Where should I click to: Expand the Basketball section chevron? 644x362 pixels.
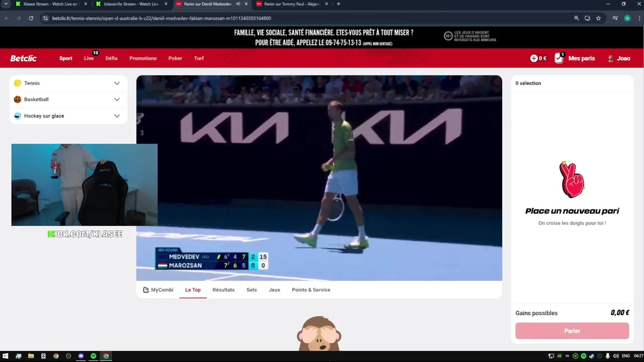(x=117, y=100)
